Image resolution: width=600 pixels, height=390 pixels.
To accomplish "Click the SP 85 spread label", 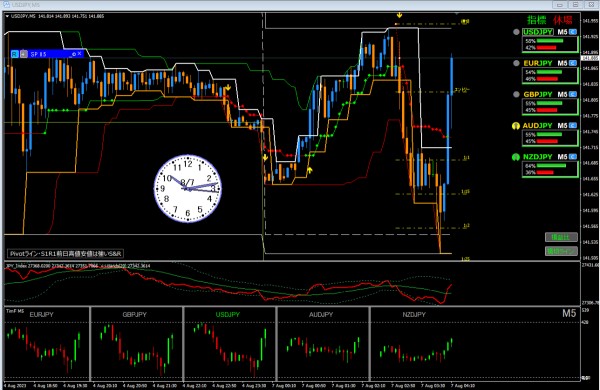I will (38, 54).
